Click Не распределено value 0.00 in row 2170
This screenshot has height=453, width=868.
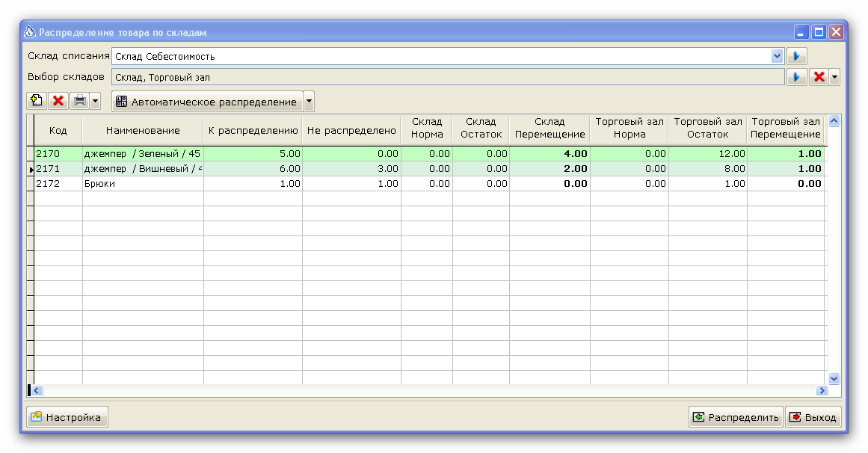[351, 154]
